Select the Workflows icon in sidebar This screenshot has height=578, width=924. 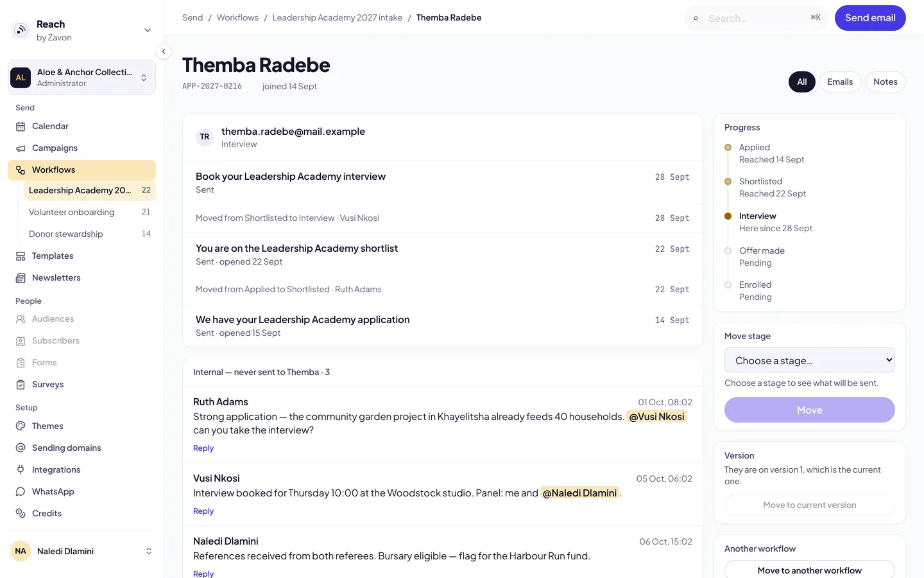pos(21,170)
